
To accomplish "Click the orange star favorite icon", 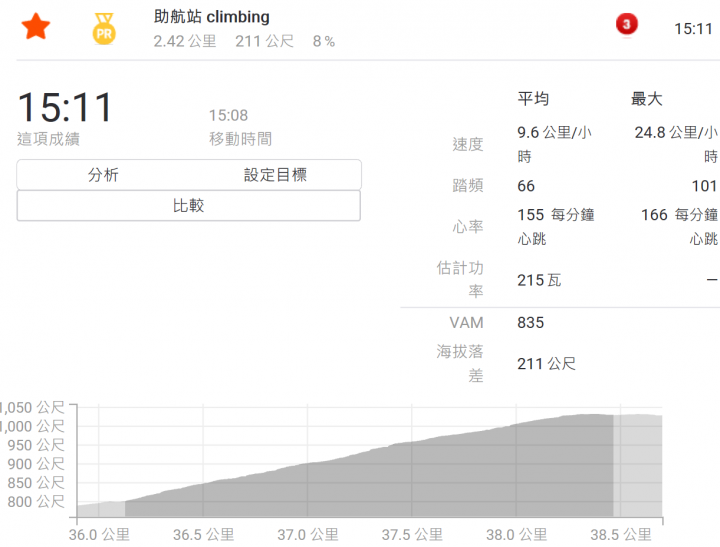I will 36,27.
